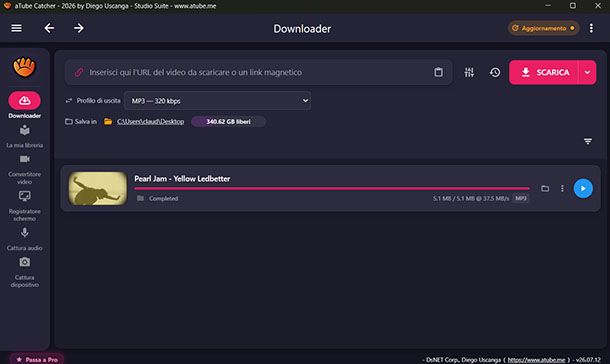
Task: Expand the SCARICA dropdown arrow
Action: click(x=587, y=72)
